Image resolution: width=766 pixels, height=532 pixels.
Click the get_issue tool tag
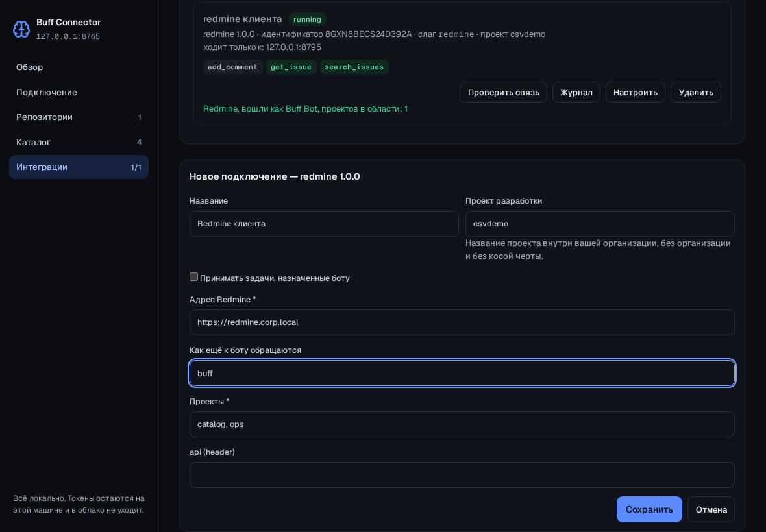pyautogui.click(x=291, y=67)
